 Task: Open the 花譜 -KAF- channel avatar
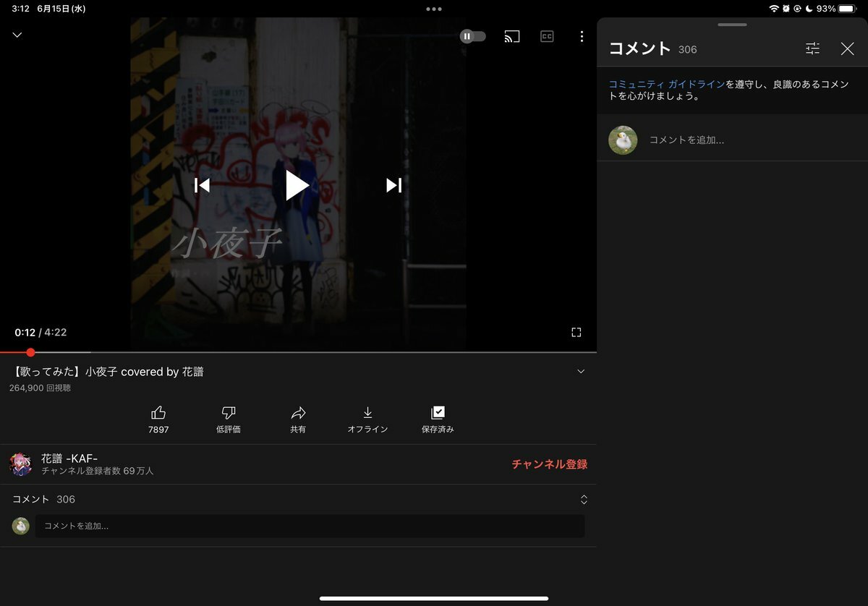(21, 464)
